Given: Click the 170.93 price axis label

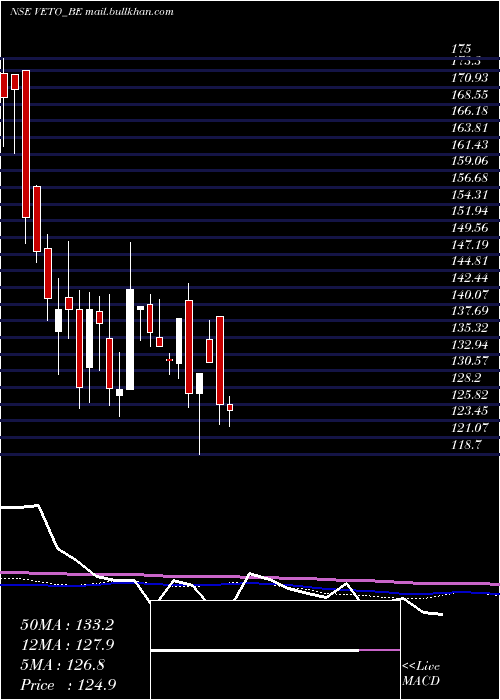Looking at the screenshot, I should click(470, 79).
